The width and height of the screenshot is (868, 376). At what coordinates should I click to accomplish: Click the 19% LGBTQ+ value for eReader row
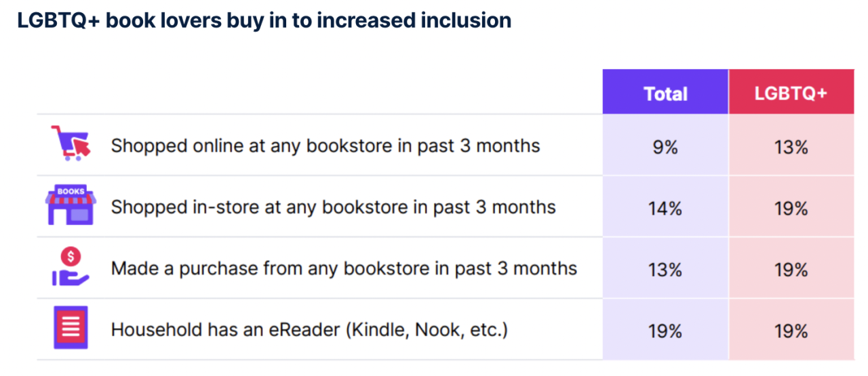791,331
